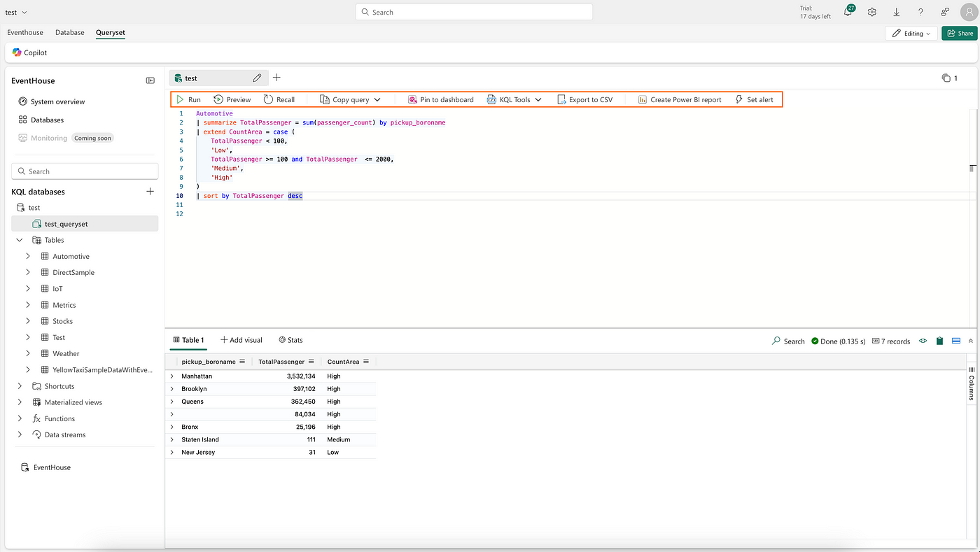Expand the DirectSample table
Screen dimensions: 980x552
coord(28,272)
